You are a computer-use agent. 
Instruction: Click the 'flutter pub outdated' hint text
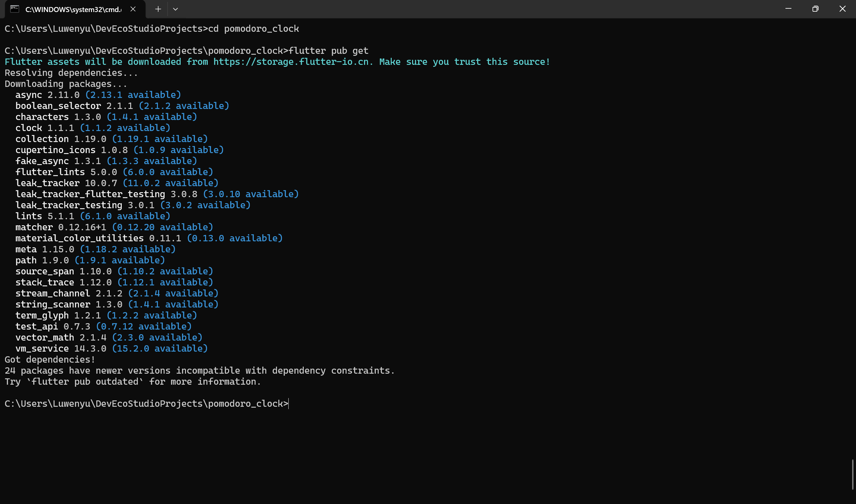85,382
